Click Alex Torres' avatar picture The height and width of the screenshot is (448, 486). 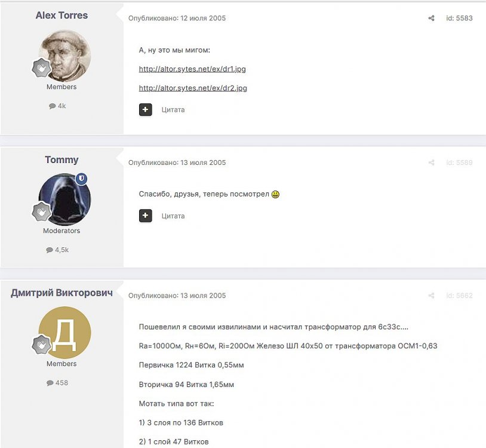pos(64,56)
